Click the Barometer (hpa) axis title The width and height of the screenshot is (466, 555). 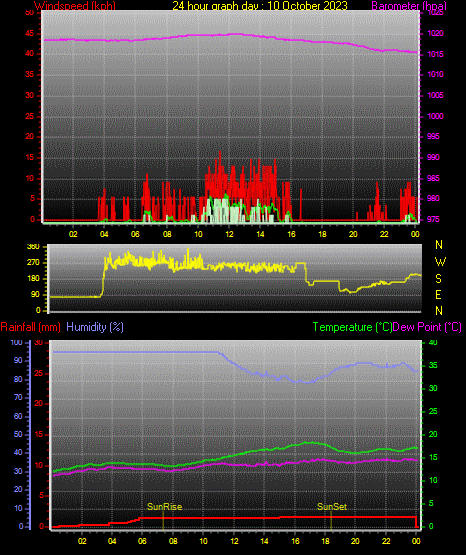click(409, 5)
